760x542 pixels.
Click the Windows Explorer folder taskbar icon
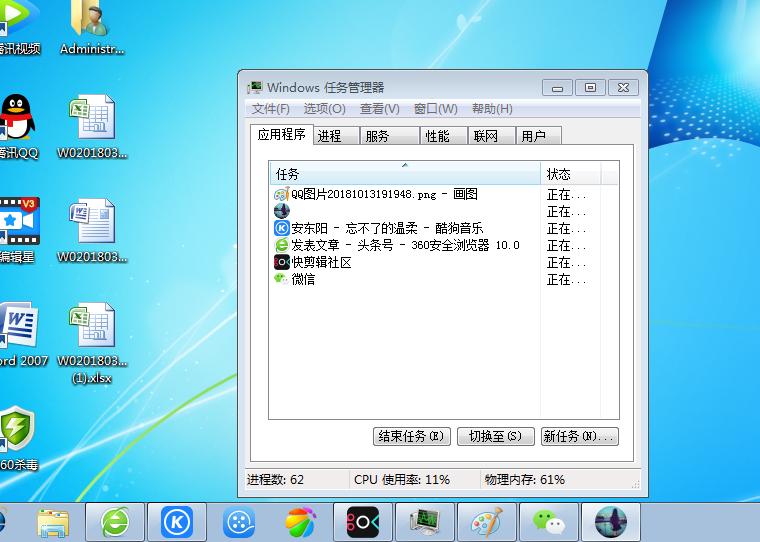pyautogui.click(x=53, y=521)
